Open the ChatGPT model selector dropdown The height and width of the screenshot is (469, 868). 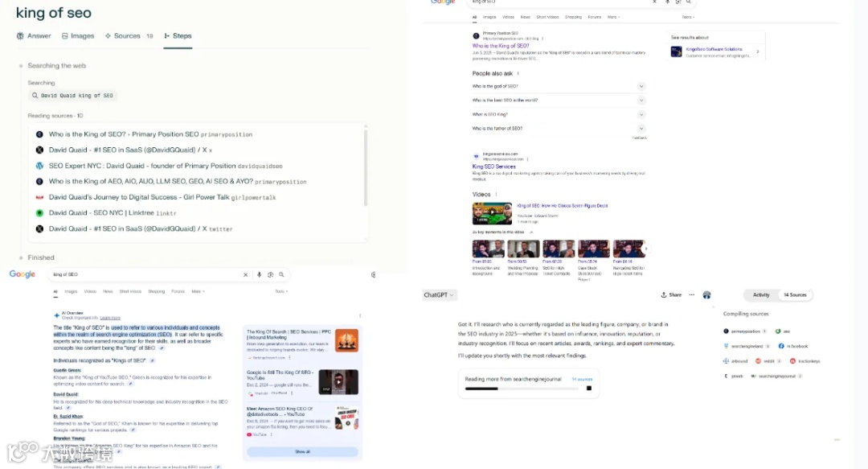(439, 295)
